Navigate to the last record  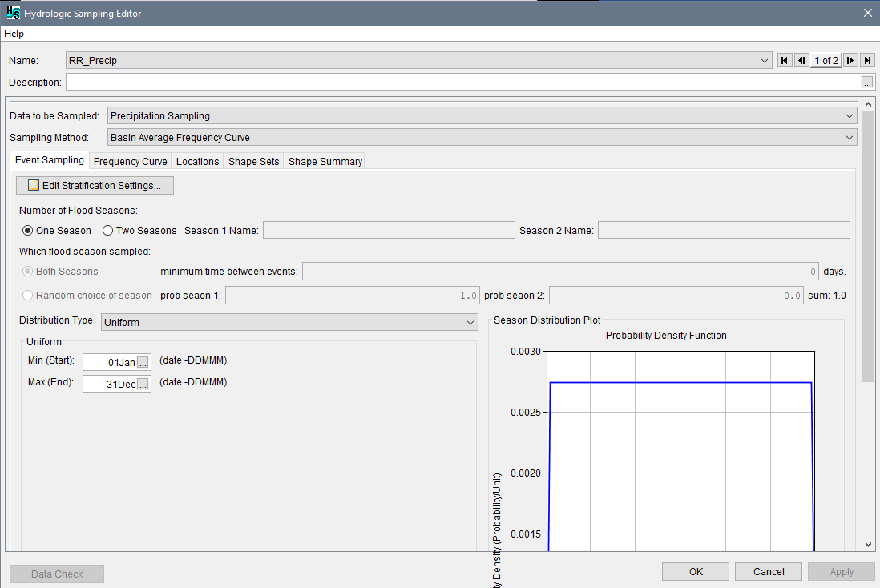pyautogui.click(x=867, y=60)
